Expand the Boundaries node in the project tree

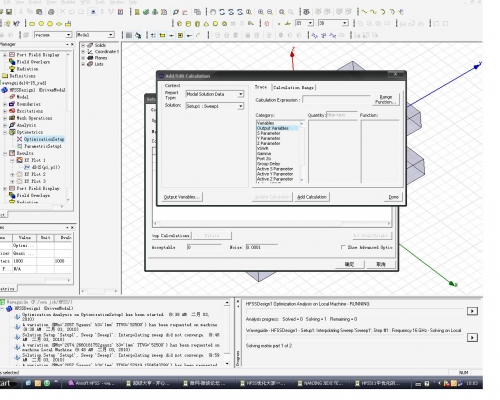(x=5, y=104)
